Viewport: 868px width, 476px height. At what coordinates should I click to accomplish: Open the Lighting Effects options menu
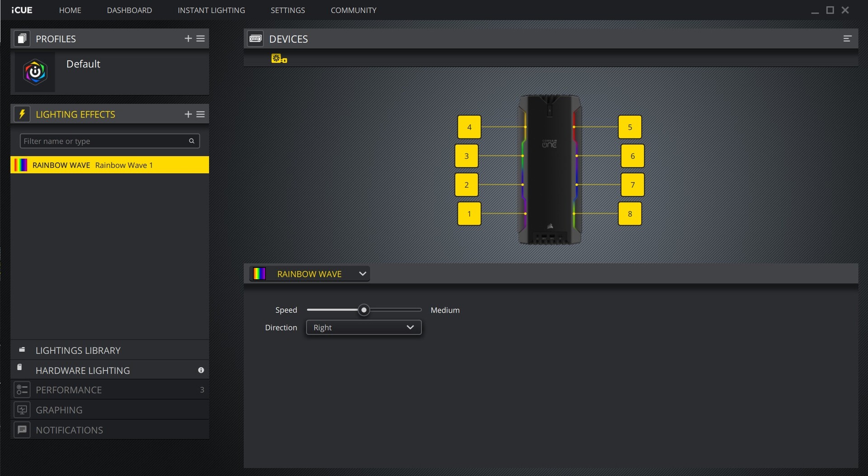coord(201,114)
